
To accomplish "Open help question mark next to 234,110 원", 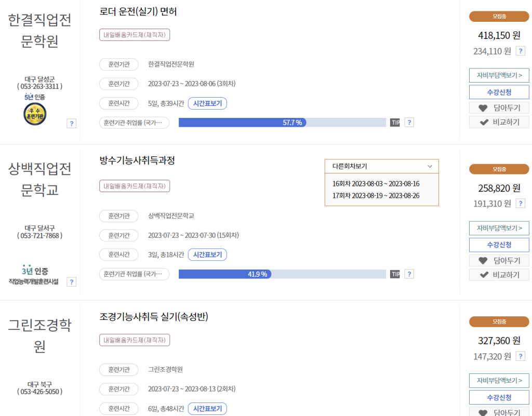I will click(521, 50).
